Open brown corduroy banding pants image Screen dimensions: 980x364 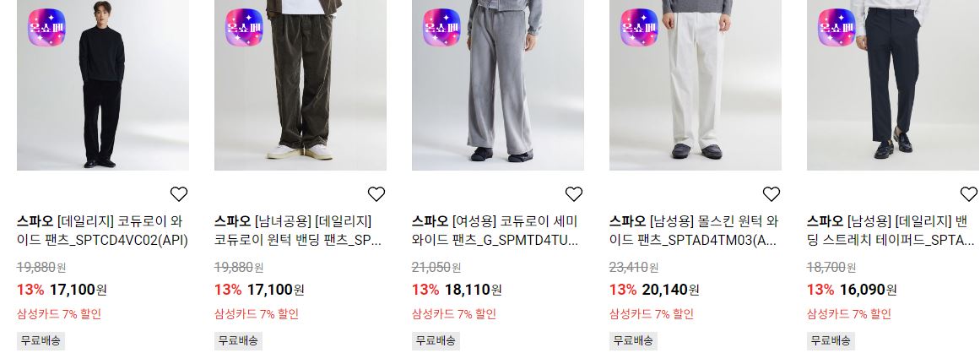point(300,85)
